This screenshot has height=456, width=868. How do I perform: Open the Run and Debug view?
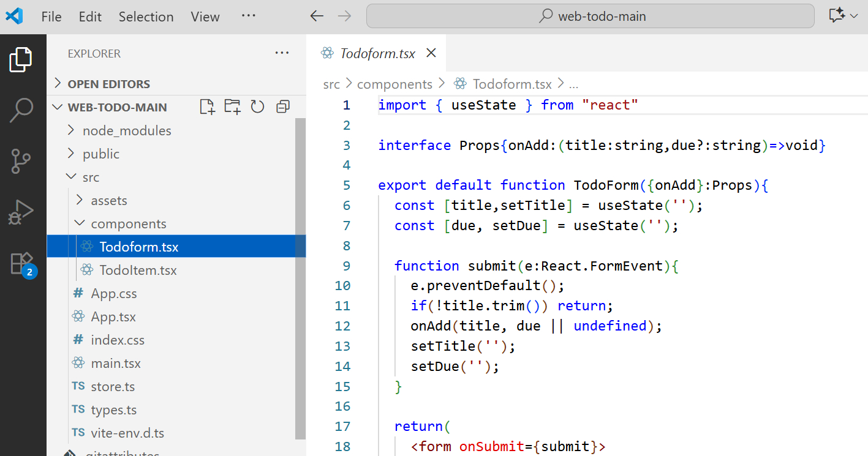point(21,212)
